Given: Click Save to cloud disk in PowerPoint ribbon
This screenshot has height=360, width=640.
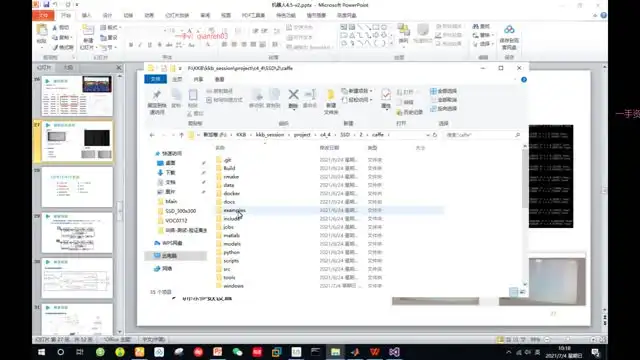Looking at the screenshot, I should click(509, 37).
